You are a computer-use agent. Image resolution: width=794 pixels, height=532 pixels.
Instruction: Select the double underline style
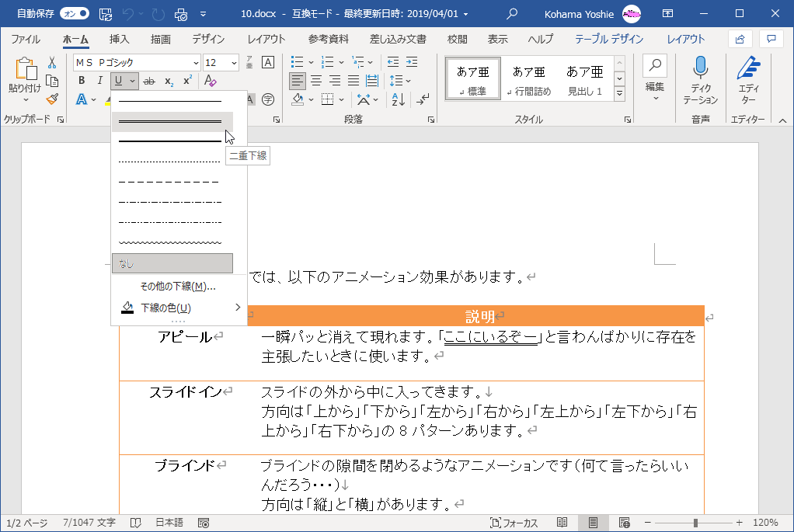tap(172, 121)
